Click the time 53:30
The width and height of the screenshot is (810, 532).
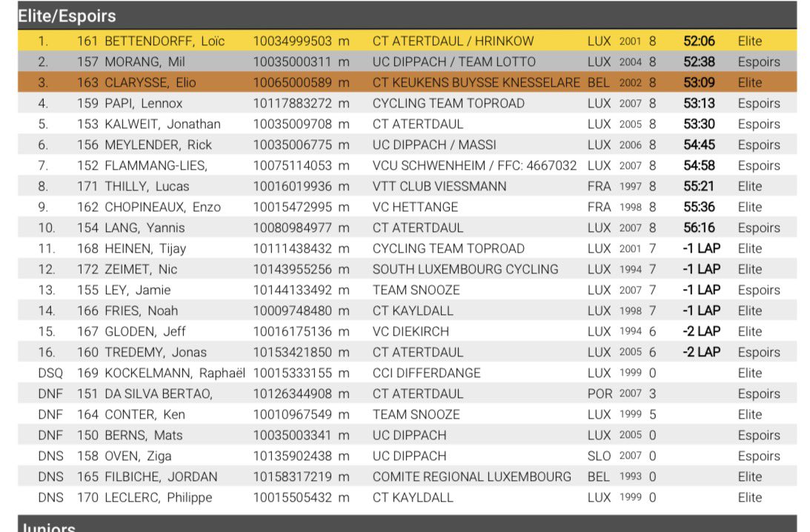coord(699,124)
